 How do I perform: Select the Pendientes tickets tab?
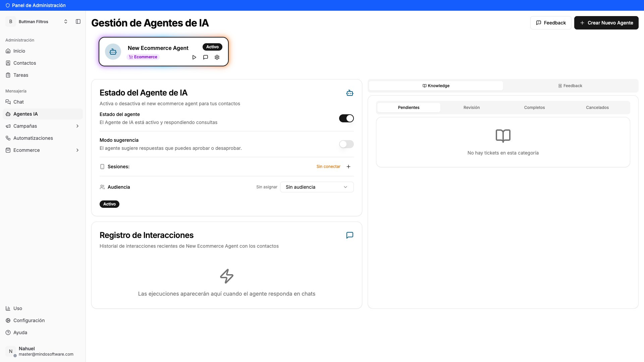tap(409, 108)
